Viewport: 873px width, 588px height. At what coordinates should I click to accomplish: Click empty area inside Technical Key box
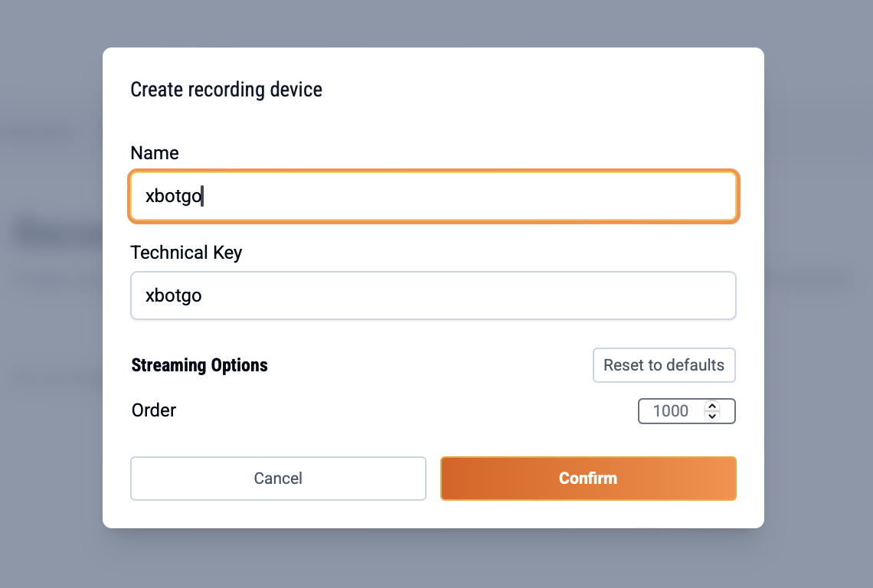coord(498,296)
